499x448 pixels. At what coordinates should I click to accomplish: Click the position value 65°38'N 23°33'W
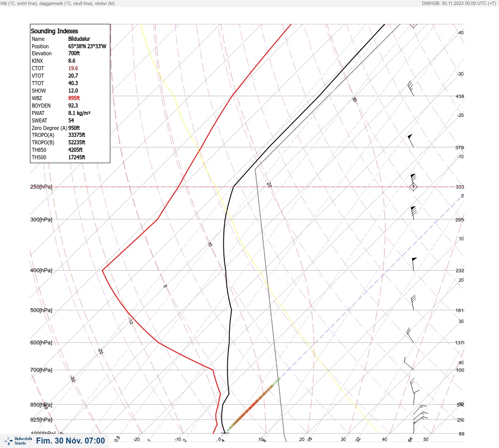tap(87, 46)
